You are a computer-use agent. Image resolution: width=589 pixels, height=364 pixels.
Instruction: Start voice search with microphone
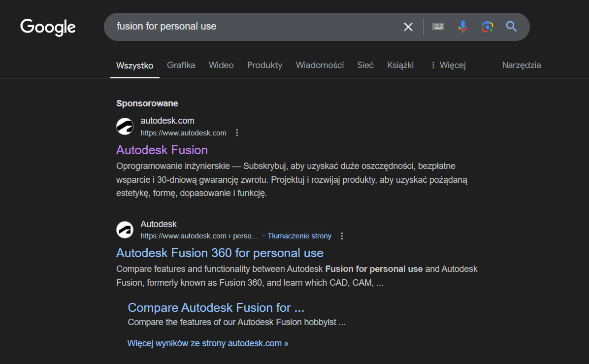[x=463, y=27]
